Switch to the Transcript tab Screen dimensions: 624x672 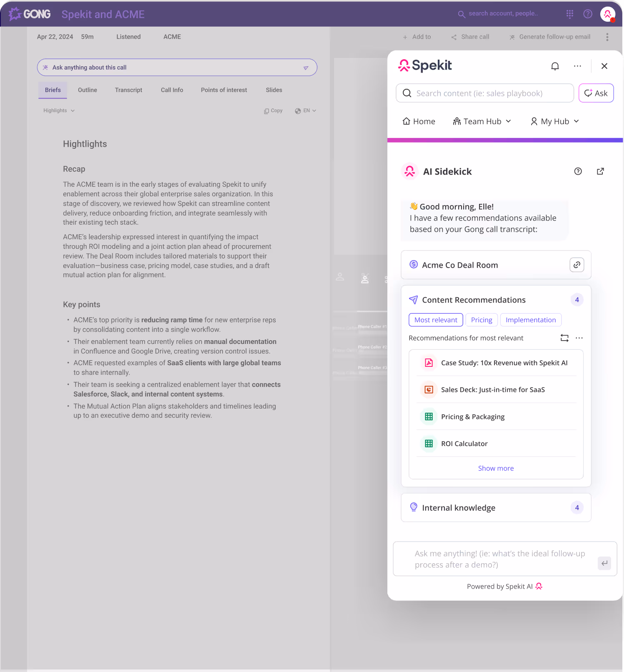[x=129, y=90]
